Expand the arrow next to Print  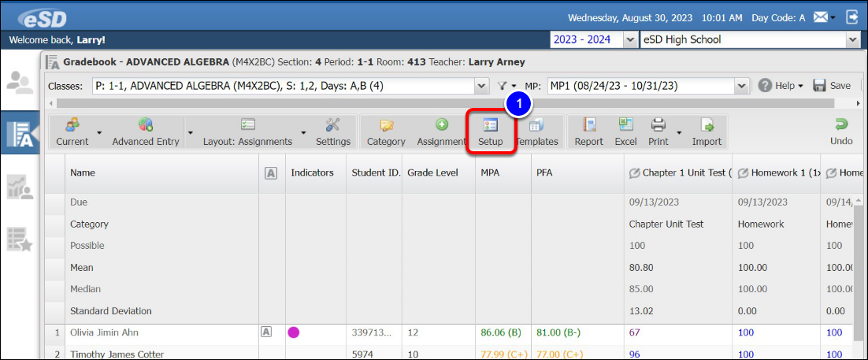[678, 132]
